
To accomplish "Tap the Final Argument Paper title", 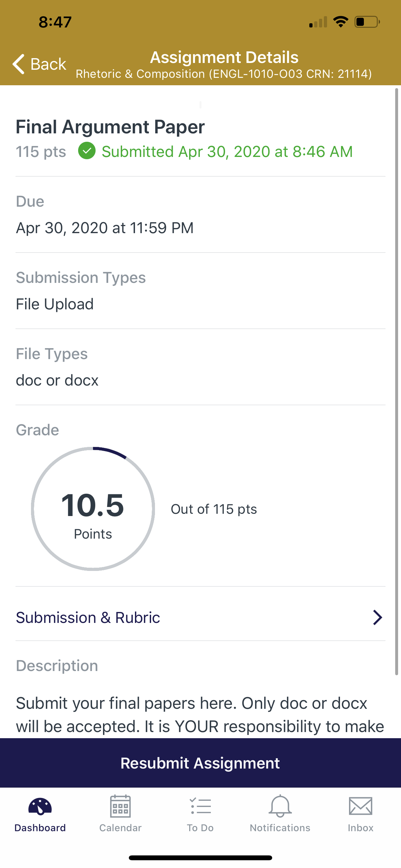I will (110, 127).
